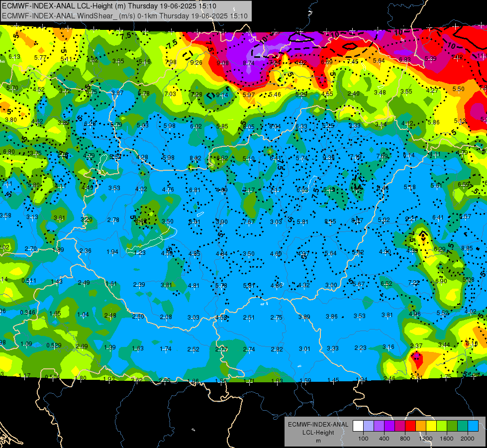Click the wind shear value '9.36'
Screen dimensions: 487x448
pyautogui.click(x=329, y=158)
